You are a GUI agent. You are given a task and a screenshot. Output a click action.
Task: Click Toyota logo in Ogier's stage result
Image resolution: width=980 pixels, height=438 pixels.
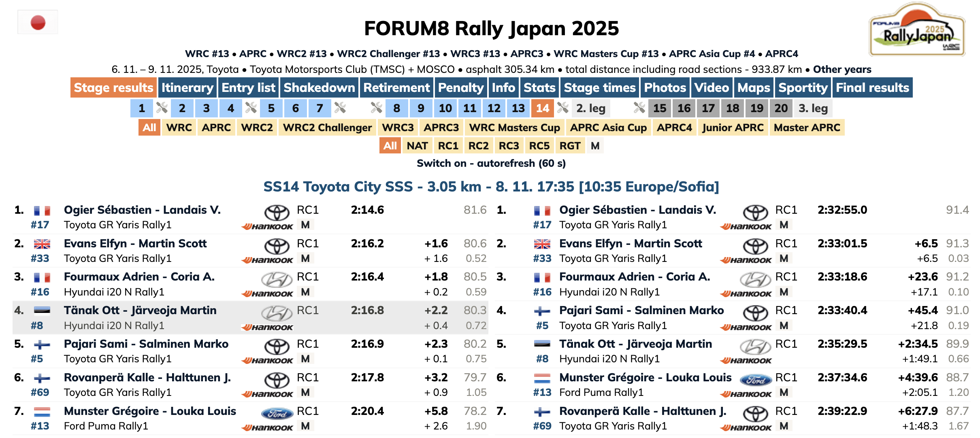[277, 213]
